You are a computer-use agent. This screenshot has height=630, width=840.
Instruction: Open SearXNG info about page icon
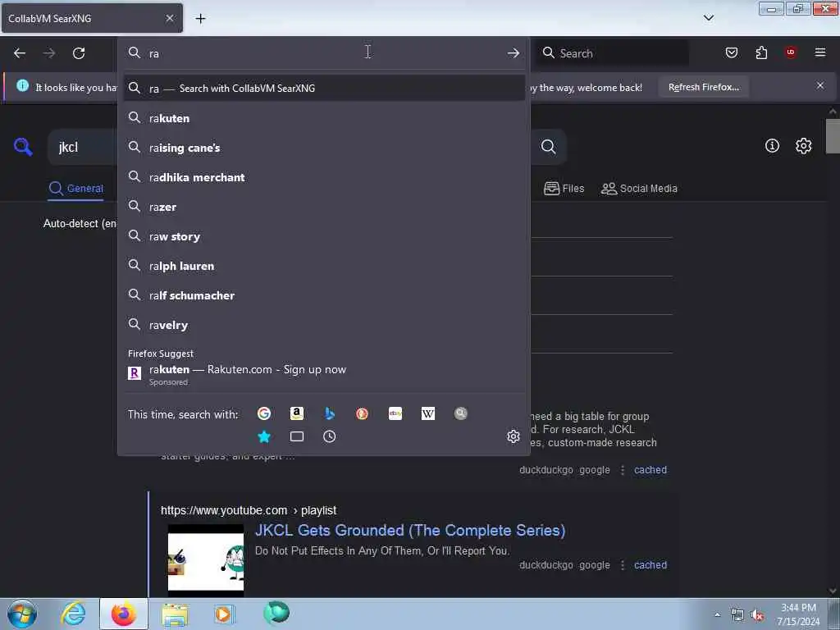pyautogui.click(x=772, y=146)
